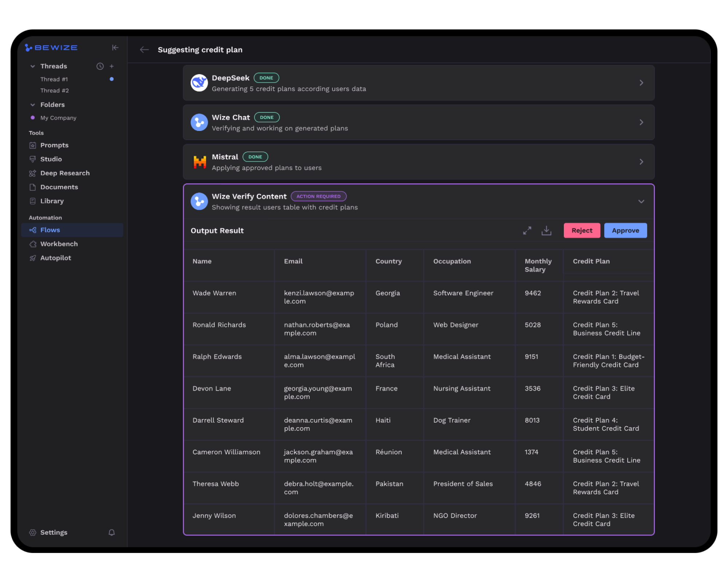This screenshot has height=582, width=728.
Task: Open Studio tool
Action: pyautogui.click(x=51, y=159)
